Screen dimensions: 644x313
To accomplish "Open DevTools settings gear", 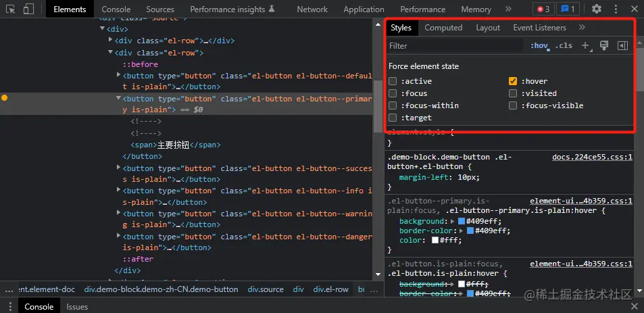I will point(596,9).
